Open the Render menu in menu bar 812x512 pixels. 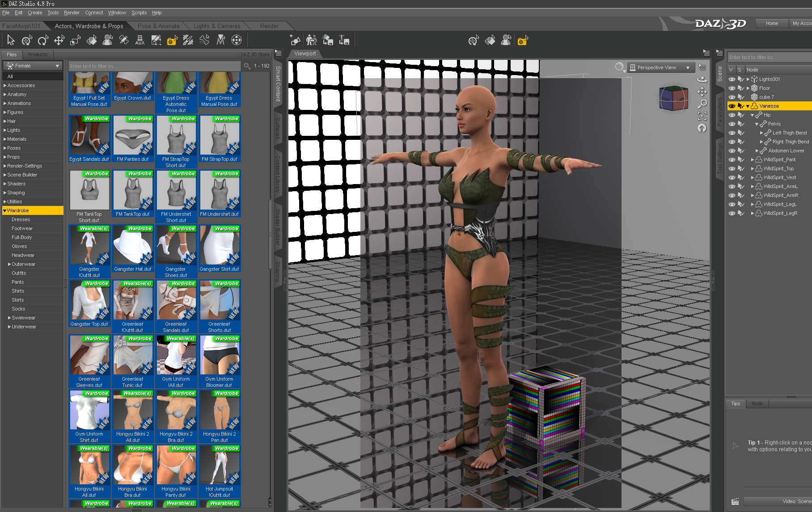[72, 13]
